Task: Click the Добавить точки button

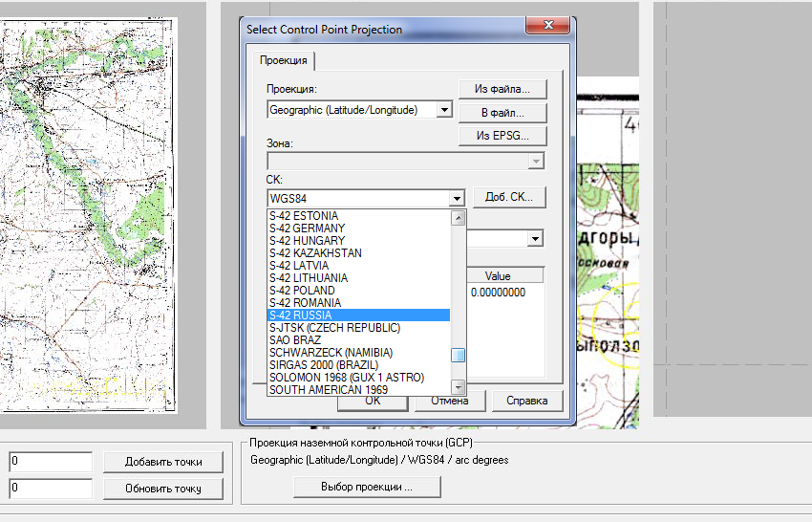Action: pos(163,462)
